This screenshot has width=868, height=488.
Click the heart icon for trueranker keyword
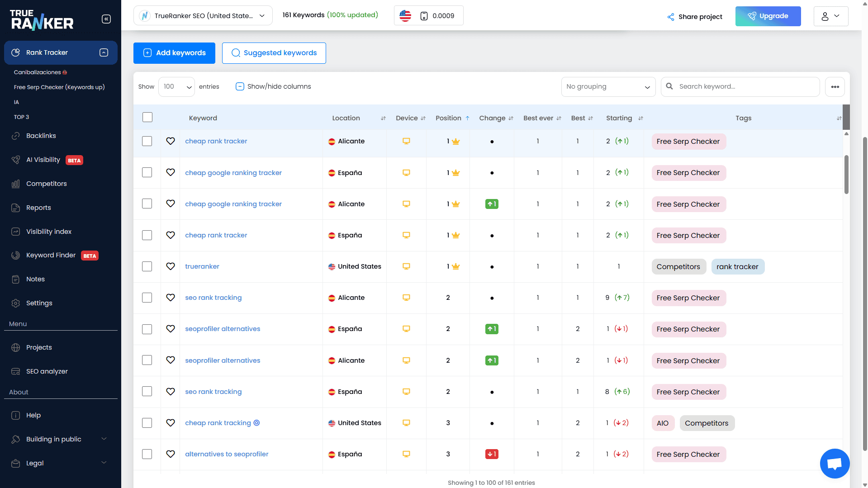[x=171, y=266]
